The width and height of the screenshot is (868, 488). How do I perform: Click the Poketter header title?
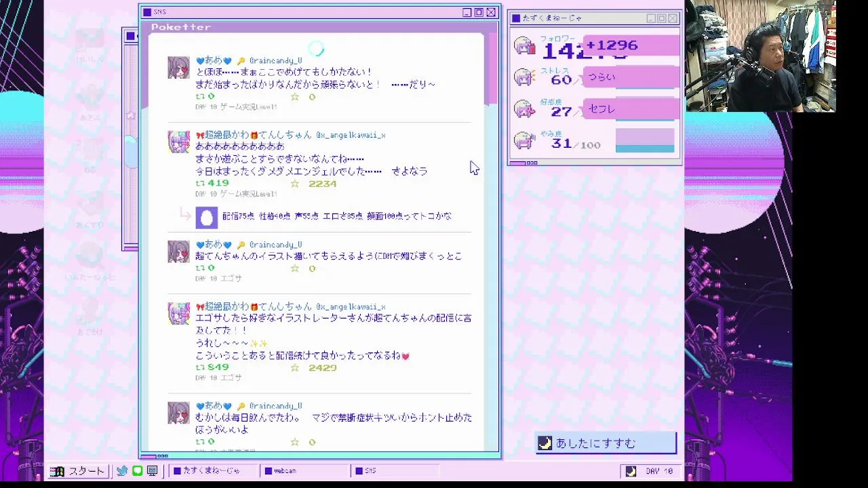click(x=181, y=27)
